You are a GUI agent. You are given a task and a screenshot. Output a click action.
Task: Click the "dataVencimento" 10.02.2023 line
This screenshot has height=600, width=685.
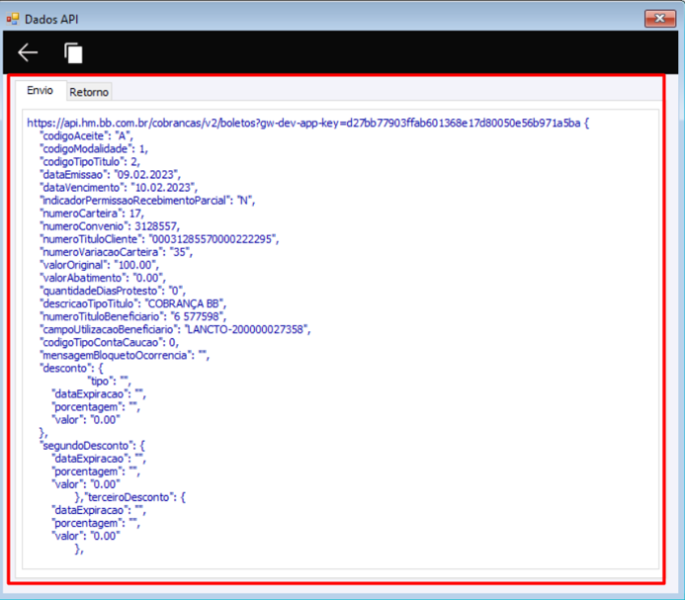coord(118,187)
